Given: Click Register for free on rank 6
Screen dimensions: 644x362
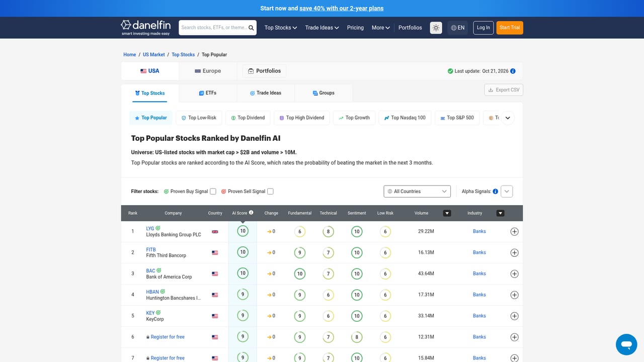Looking at the screenshot, I should (x=168, y=337).
